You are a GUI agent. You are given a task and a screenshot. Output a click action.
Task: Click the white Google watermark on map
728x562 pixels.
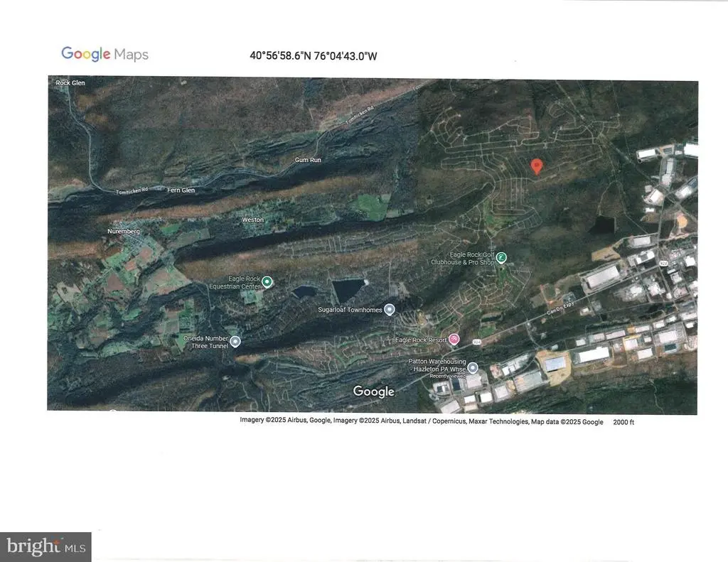tap(373, 391)
